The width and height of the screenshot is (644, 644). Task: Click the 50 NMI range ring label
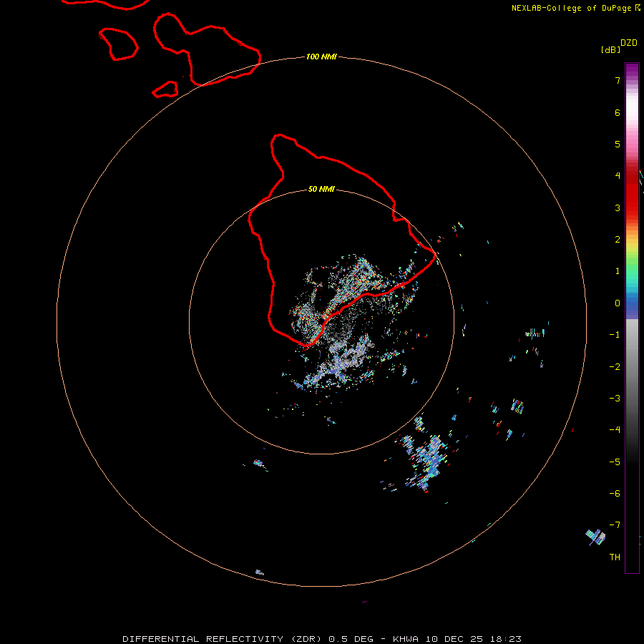click(x=321, y=189)
